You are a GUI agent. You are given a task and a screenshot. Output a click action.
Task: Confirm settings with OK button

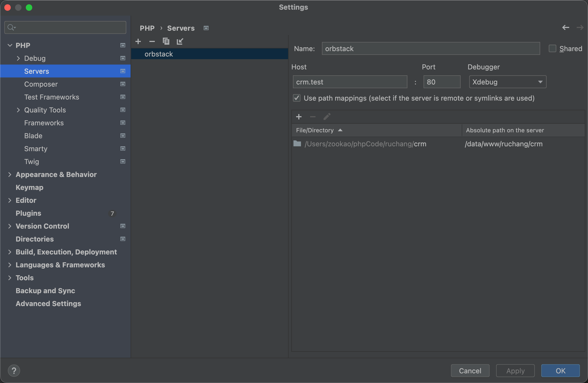coord(560,371)
